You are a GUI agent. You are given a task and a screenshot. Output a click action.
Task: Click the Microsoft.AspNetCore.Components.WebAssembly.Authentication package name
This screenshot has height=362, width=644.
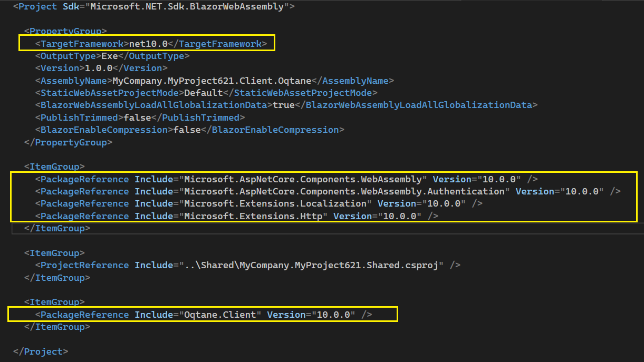tap(344, 191)
